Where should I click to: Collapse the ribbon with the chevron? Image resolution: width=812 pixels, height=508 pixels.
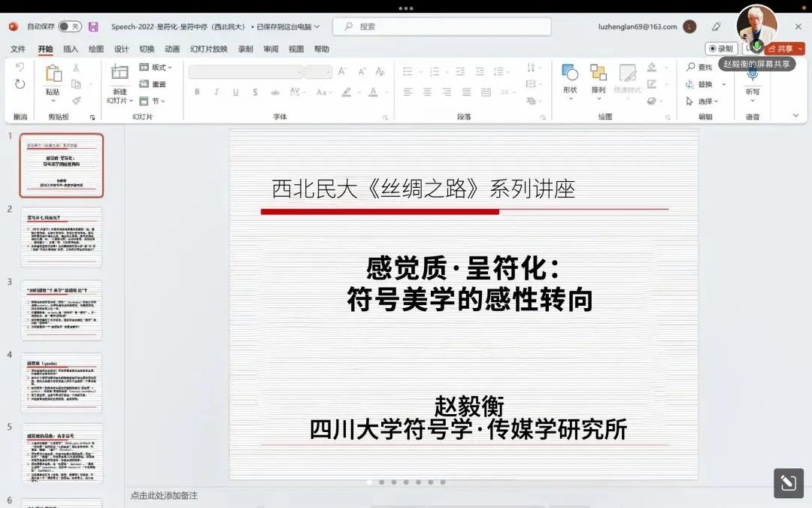[x=795, y=116]
